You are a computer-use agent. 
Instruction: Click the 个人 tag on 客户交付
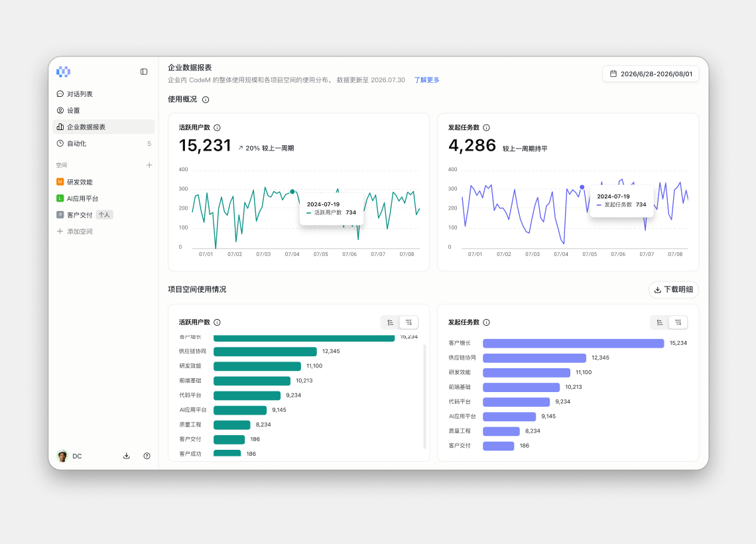click(x=104, y=215)
